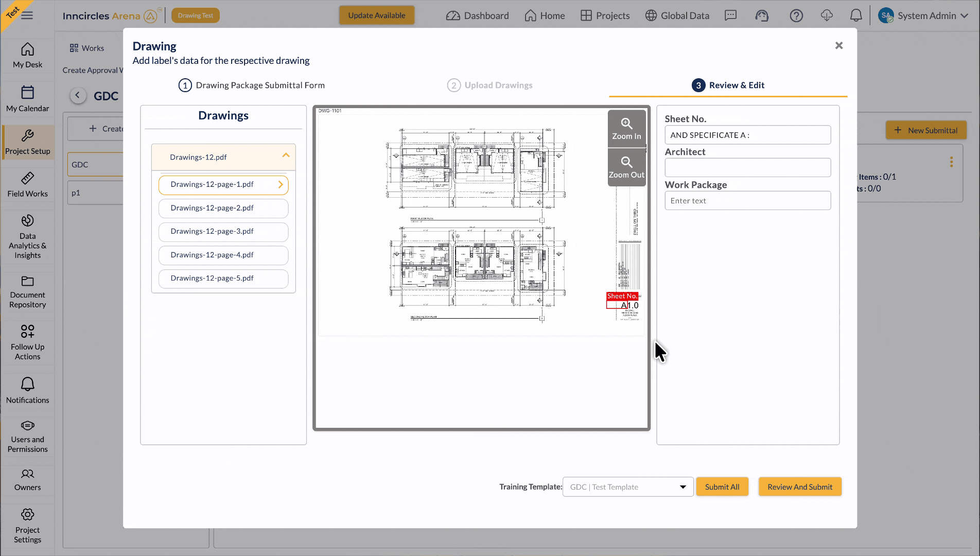Open the notifications bell in header
This screenshot has width=980, height=556.
856,15
